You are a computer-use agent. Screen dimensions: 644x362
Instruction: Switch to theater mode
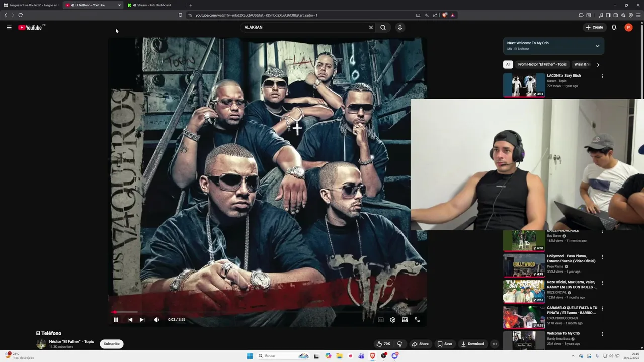point(405,320)
